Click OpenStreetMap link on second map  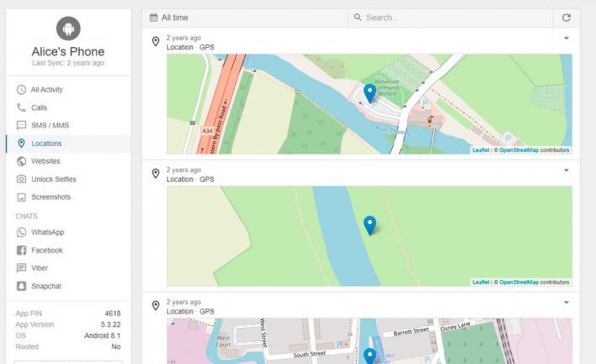click(x=519, y=283)
